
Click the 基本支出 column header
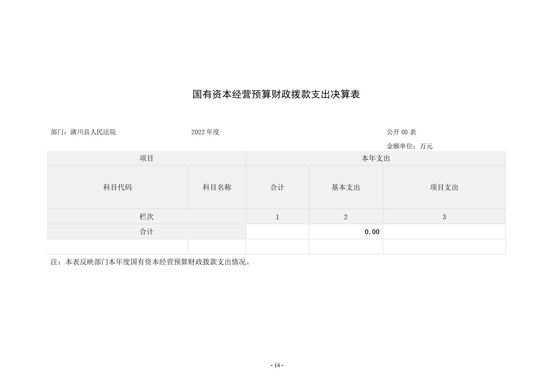346,187
